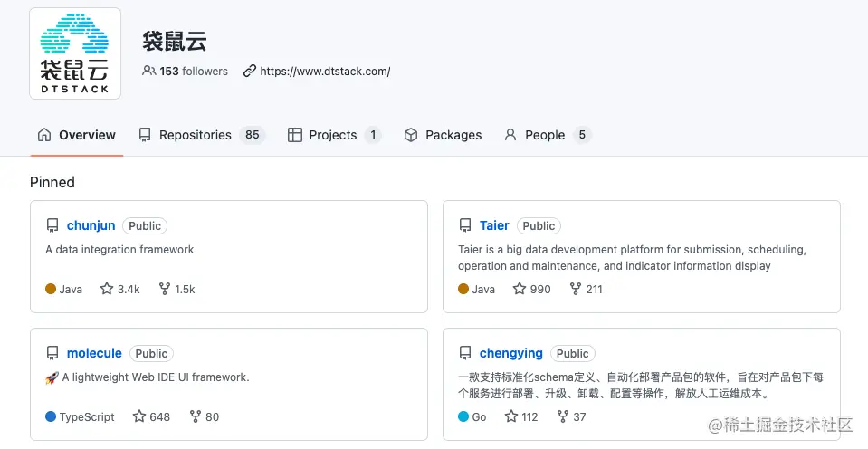
Task: View Taier's 990 stargazers
Action: 532,289
